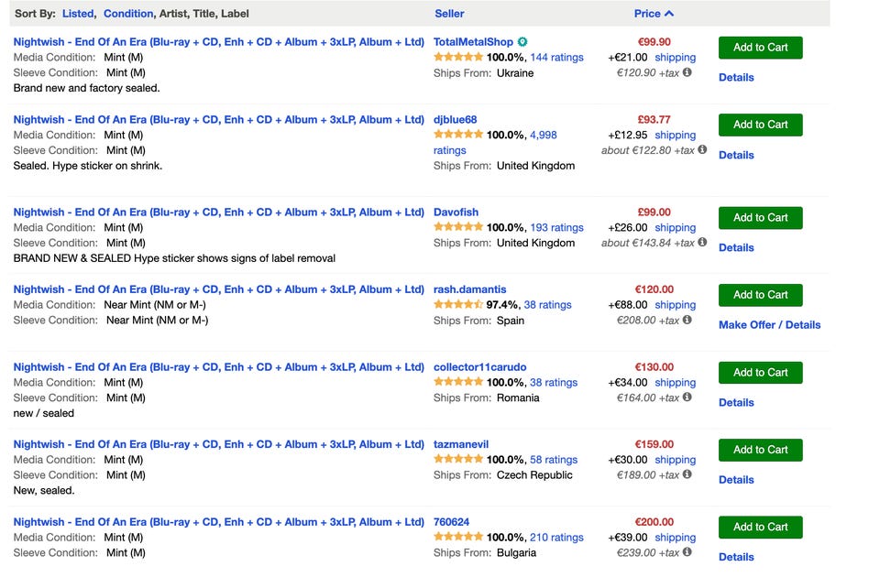880x588 pixels.
Task: Open seller profile collector11carudo
Action: pos(479,367)
